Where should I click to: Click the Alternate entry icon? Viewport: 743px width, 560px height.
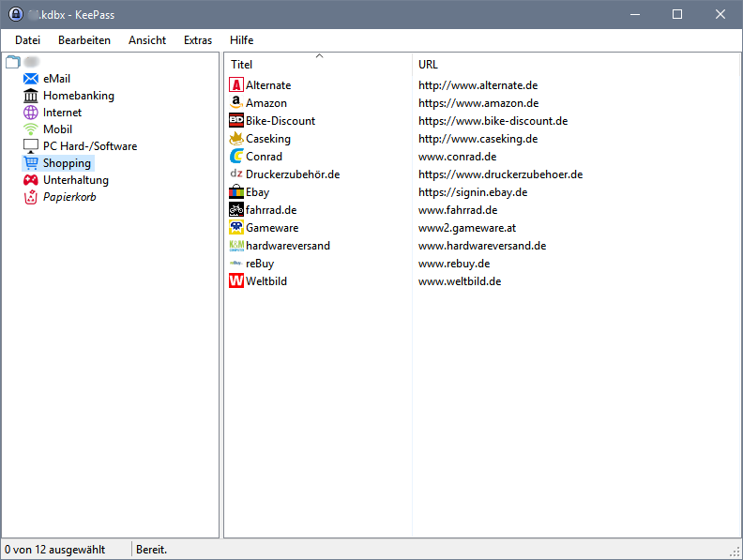tap(236, 84)
